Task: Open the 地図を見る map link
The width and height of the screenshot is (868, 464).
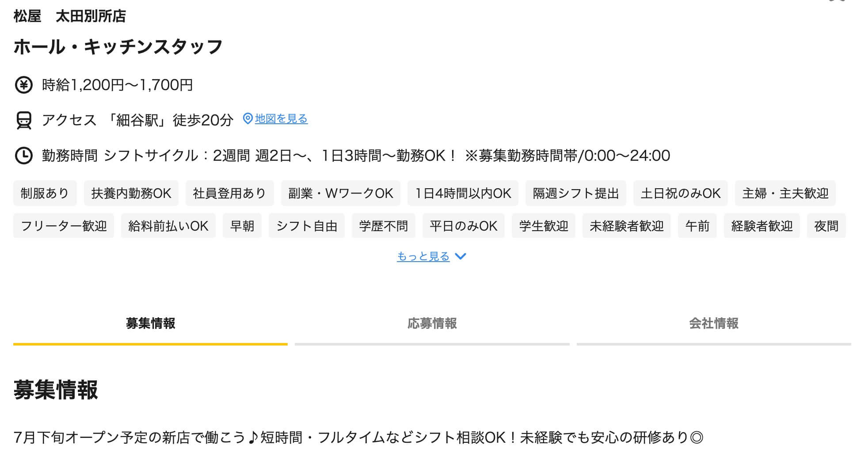Action: tap(281, 119)
